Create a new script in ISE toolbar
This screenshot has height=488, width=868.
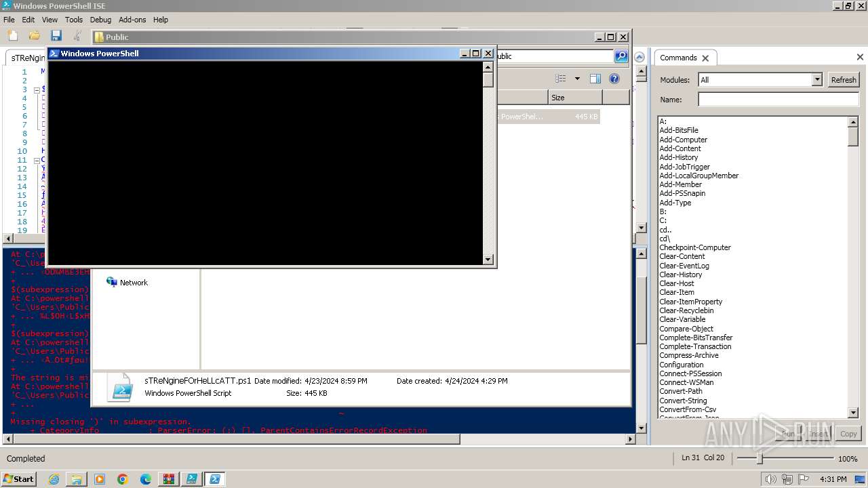pos(12,36)
